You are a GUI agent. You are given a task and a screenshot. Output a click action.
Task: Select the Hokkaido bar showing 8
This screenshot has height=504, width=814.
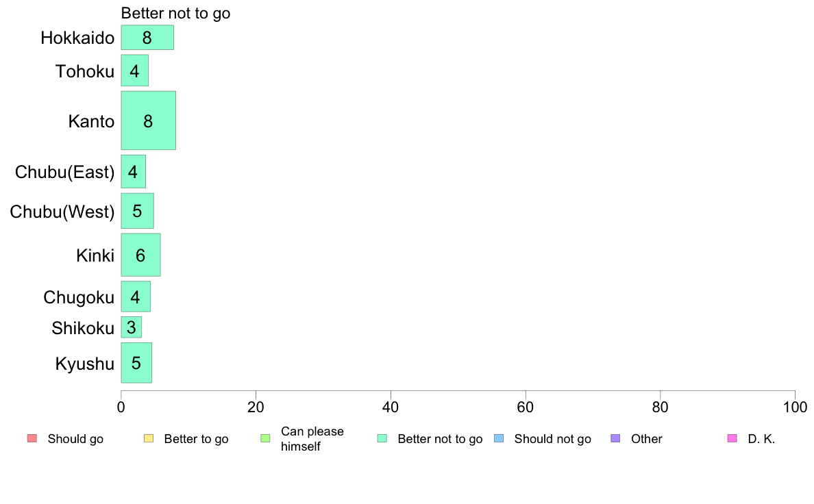pos(147,38)
